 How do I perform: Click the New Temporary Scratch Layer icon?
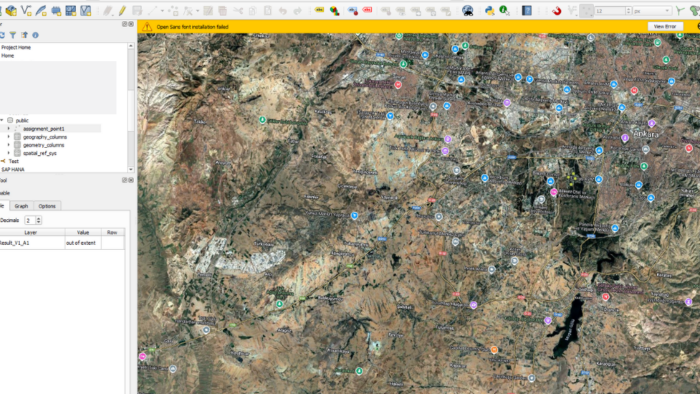coord(56,10)
